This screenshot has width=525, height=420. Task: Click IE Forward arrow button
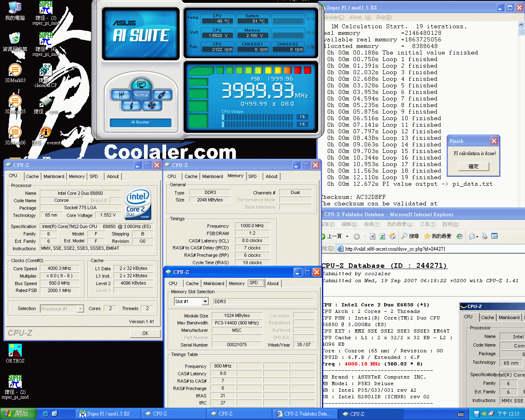(x=357, y=236)
